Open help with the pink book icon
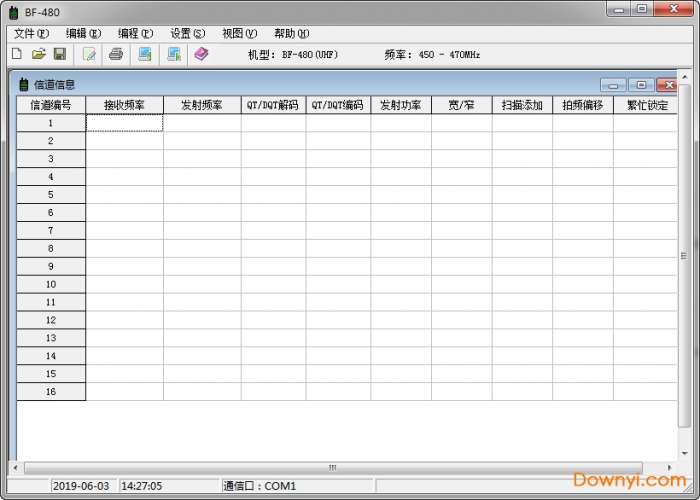This screenshot has height=500, width=700. click(201, 54)
